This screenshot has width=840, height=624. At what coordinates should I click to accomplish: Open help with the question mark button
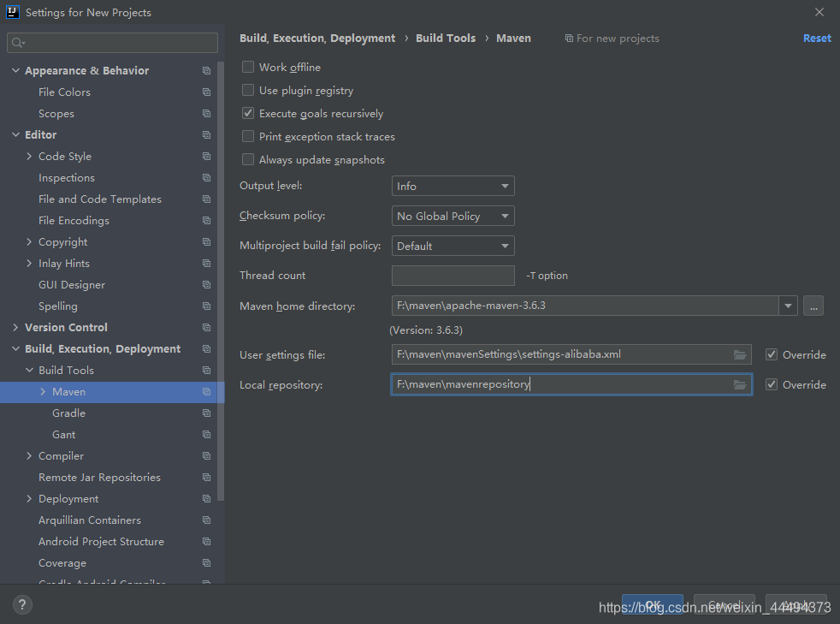(x=22, y=605)
